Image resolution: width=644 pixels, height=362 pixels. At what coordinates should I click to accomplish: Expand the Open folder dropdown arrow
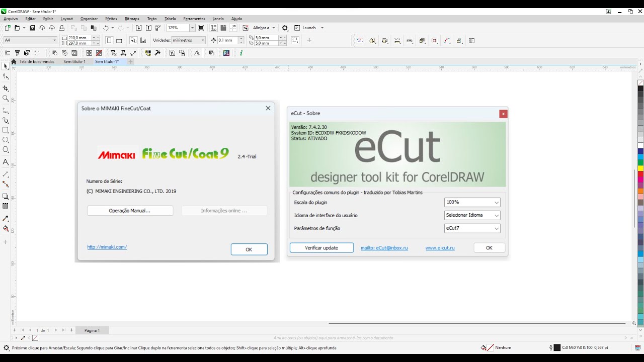pyautogui.click(x=24, y=28)
